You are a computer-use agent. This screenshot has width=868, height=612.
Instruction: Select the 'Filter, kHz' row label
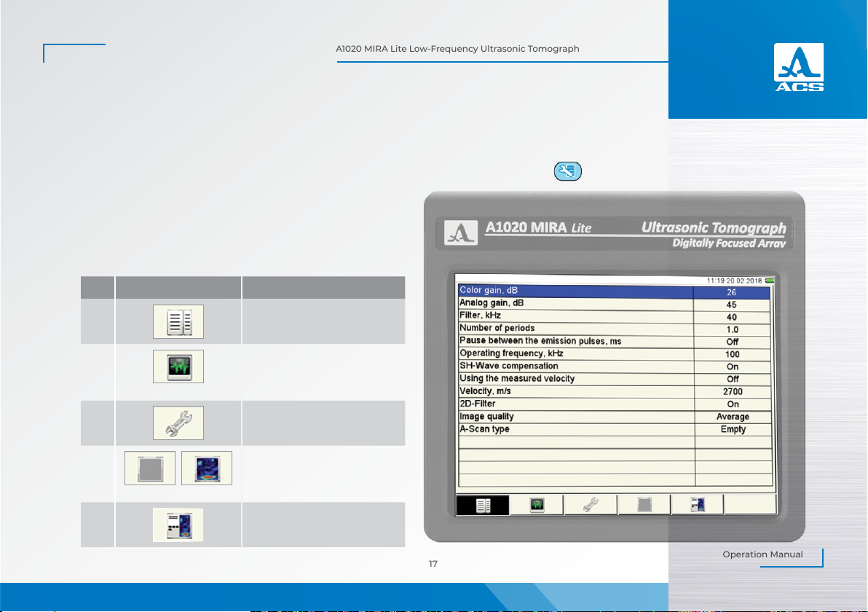(480, 315)
